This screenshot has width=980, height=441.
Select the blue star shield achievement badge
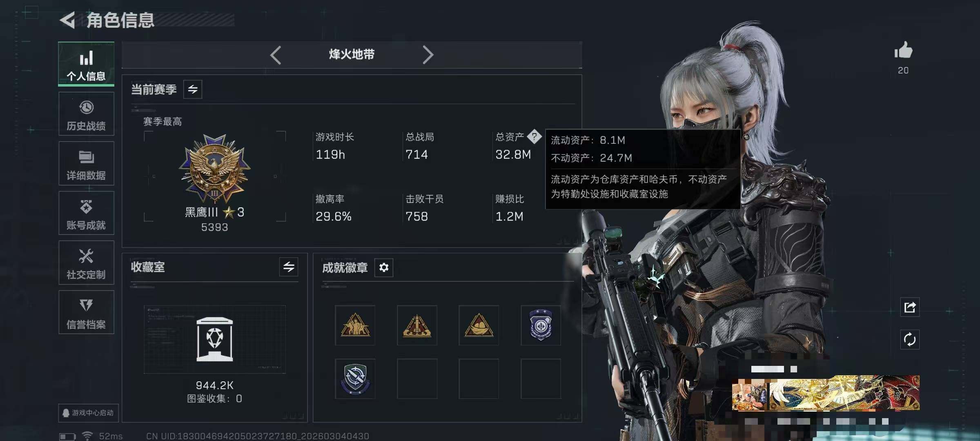point(541,325)
